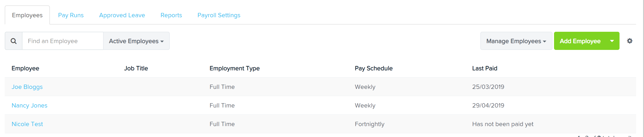Open Joe Bloggs employee record
The height and width of the screenshot is (137, 644).
pyautogui.click(x=27, y=87)
